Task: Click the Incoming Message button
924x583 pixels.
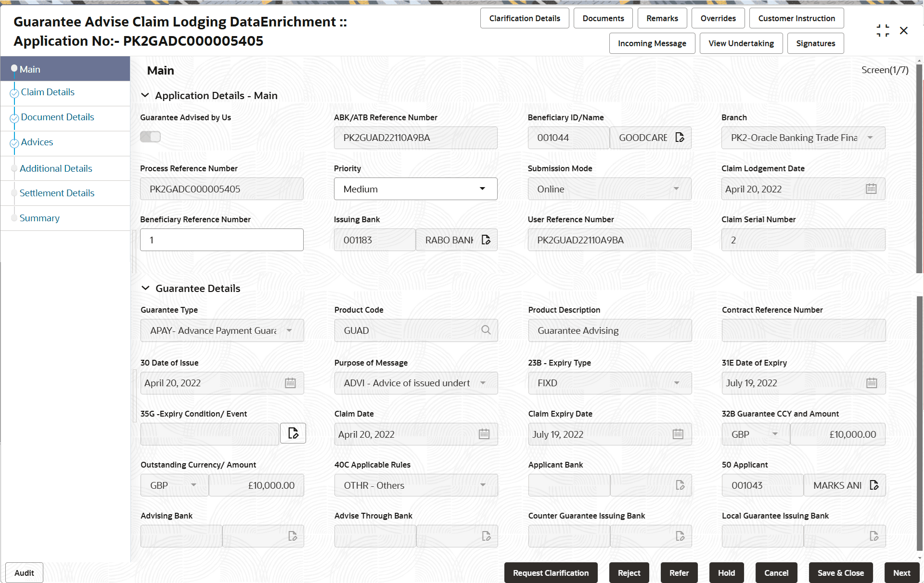Action: click(x=652, y=43)
